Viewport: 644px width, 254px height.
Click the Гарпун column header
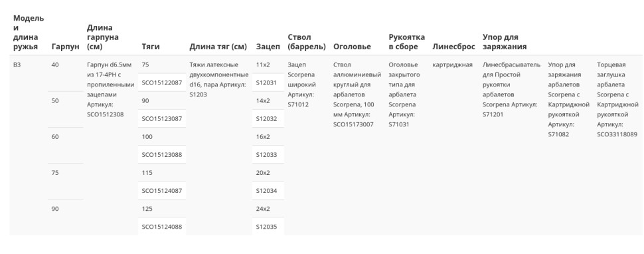(x=65, y=47)
